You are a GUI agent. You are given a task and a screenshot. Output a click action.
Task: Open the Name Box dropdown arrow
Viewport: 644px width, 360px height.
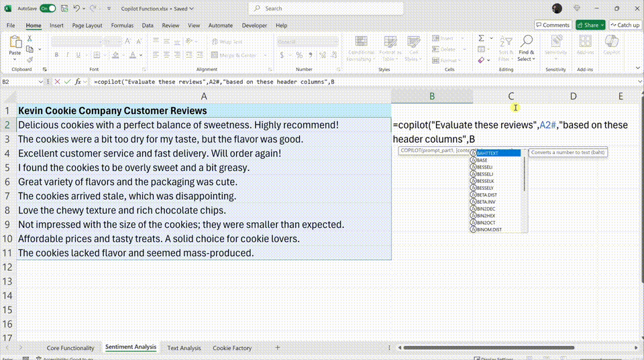click(40, 82)
